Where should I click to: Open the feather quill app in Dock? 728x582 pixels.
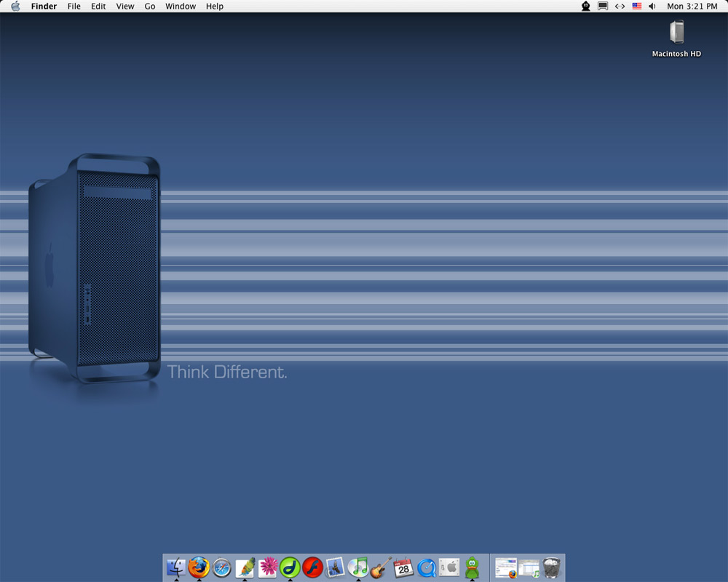245,567
